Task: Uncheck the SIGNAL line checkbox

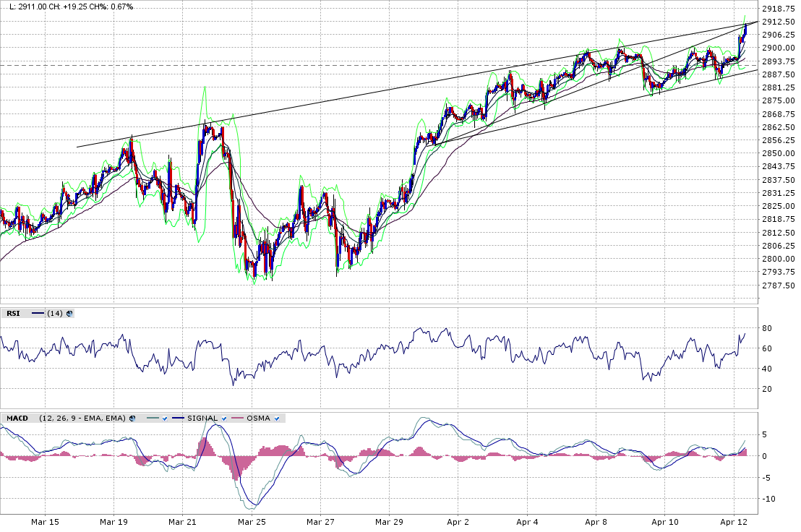Action: coord(225,419)
